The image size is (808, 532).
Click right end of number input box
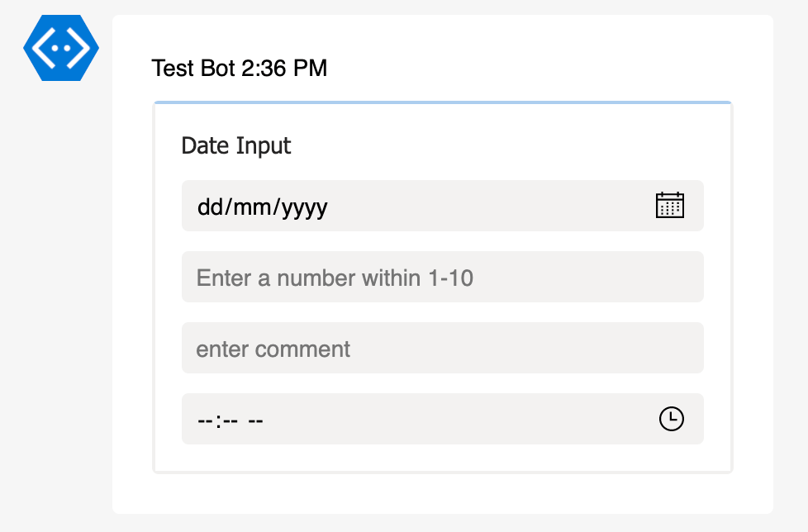670,277
